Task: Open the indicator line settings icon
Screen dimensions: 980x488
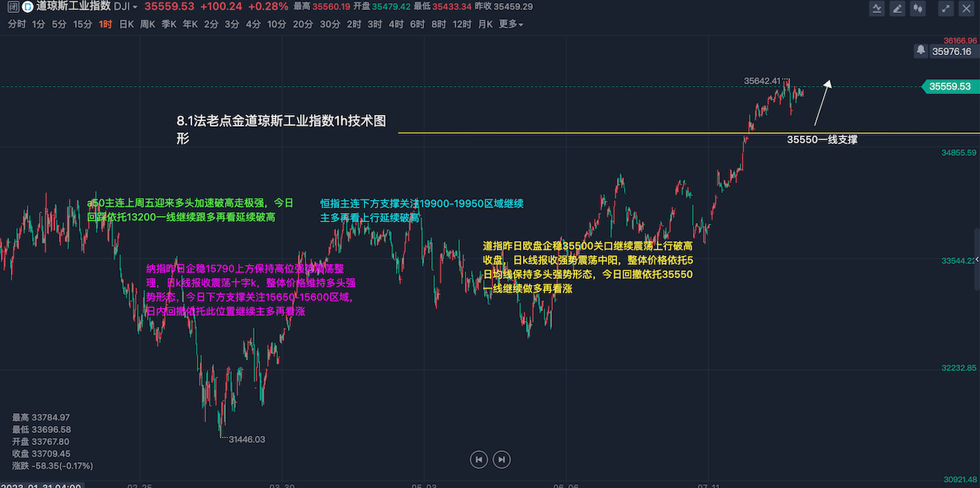Action: (878, 8)
